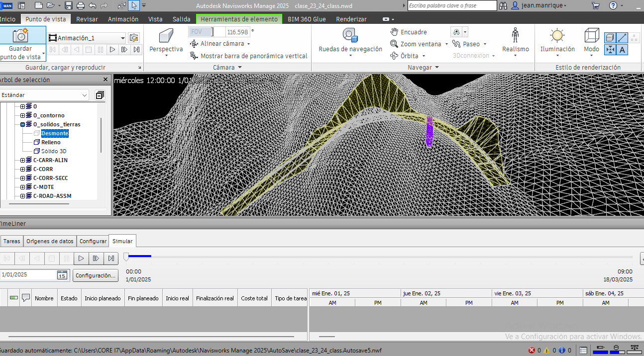This screenshot has width=644, height=356.
Task: Toggle the text display button in render style
Action: pos(622,50)
